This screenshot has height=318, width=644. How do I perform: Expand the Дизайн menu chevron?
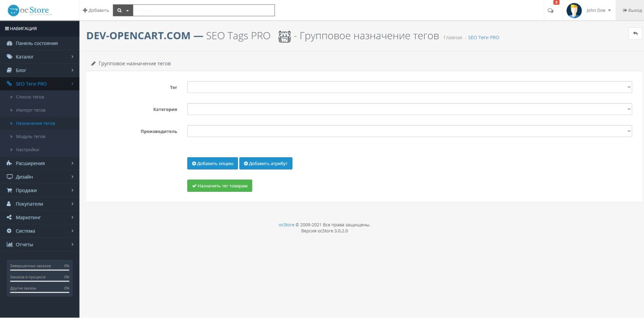click(72, 177)
